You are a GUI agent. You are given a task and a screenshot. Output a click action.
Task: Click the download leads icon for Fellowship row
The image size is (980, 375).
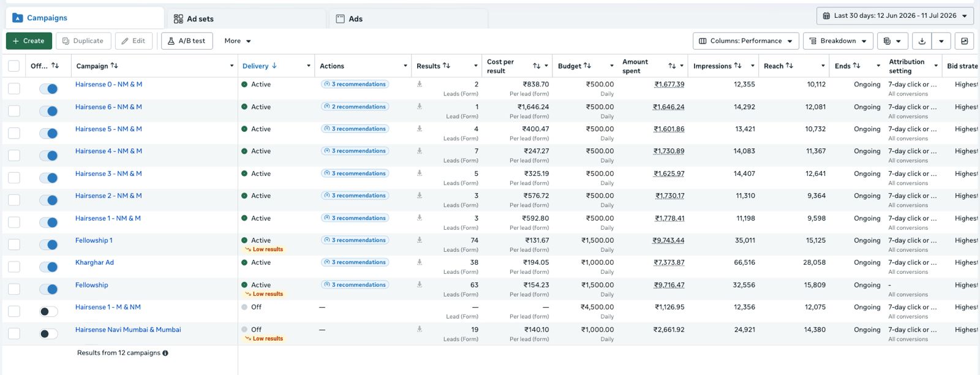tap(420, 284)
